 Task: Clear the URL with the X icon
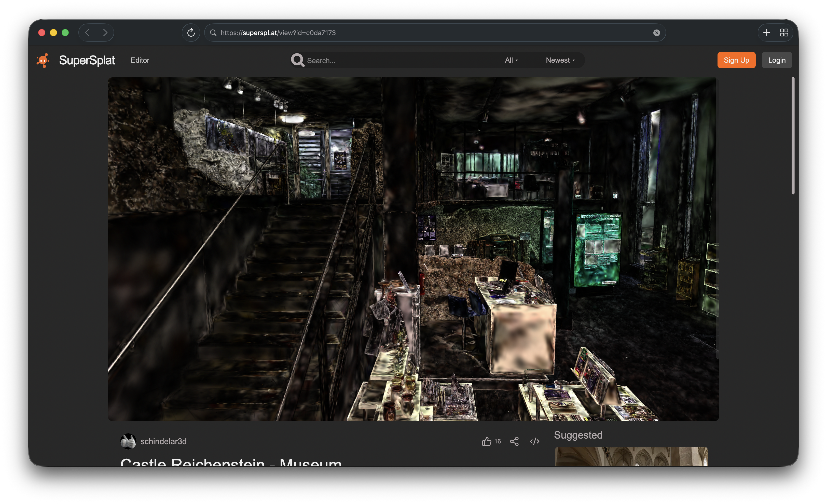656,33
